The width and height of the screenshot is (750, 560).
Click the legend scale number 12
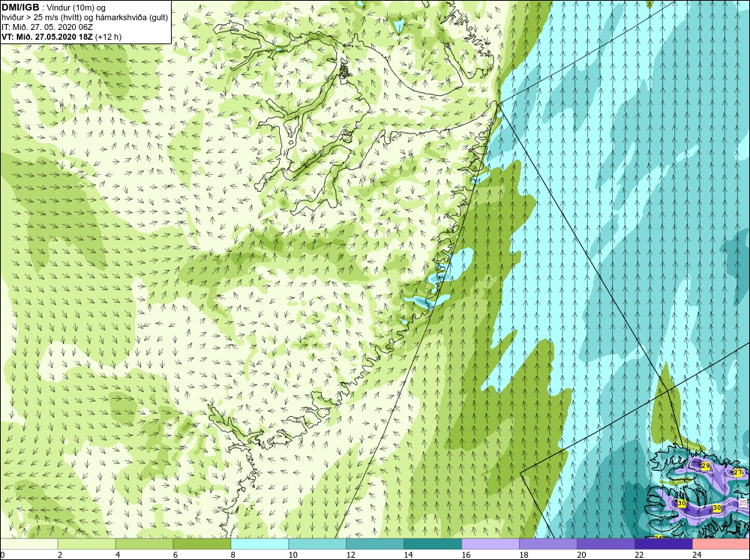click(x=350, y=555)
